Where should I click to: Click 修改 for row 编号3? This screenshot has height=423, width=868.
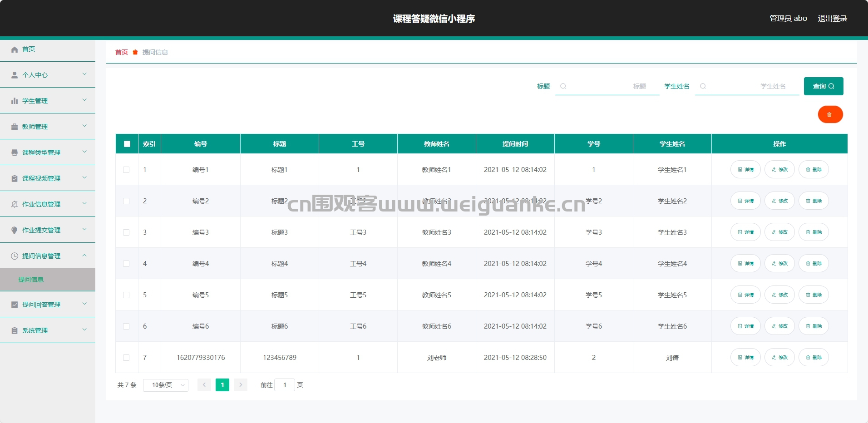click(779, 232)
